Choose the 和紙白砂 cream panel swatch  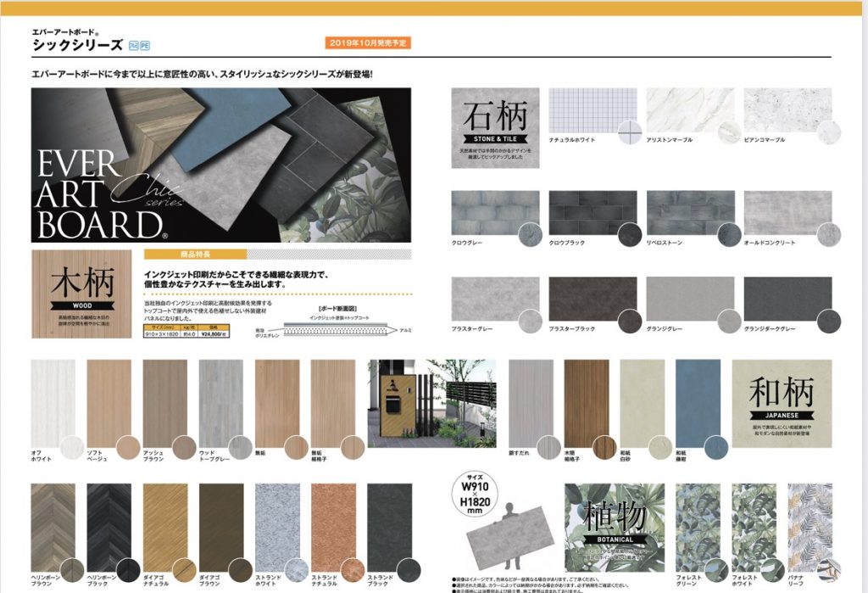coord(643,404)
